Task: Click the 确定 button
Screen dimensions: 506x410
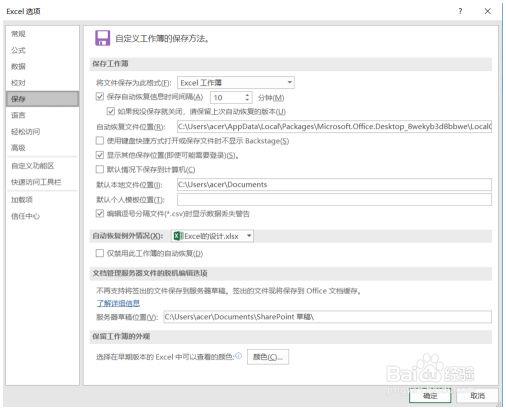Action: coord(430,396)
